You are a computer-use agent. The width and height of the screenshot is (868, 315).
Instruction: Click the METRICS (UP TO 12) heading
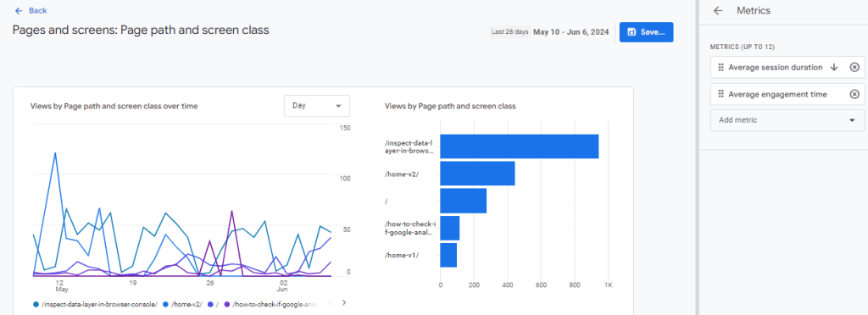[x=742, y=47]
